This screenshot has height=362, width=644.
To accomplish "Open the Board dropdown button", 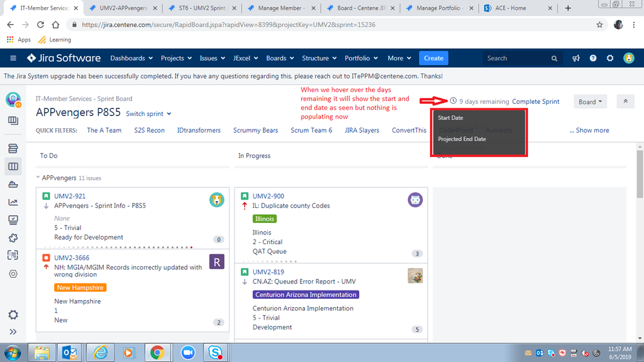I will (x=590, y=101).
